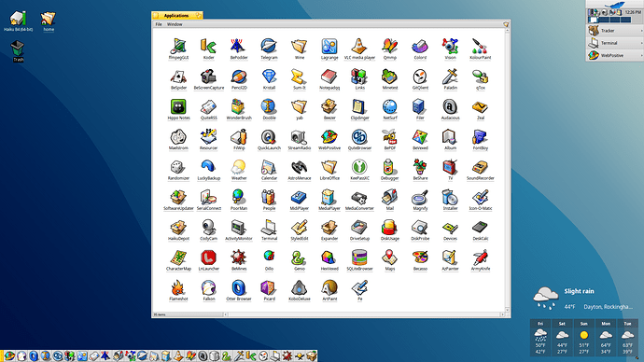Open the Weather icon in Applications window
The height and width of the screenshot is (362, 644).
click(x=239, y=167)
